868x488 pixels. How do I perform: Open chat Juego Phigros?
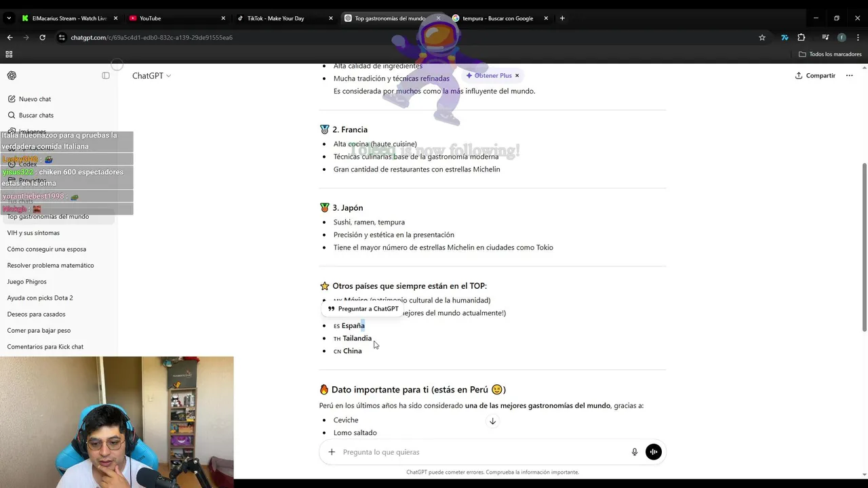coord(27,282)
